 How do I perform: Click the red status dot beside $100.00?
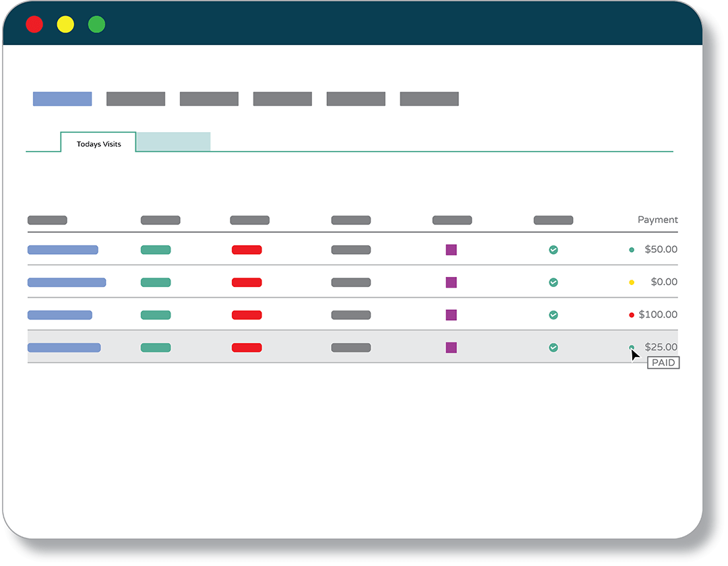(x=632, y=315)
